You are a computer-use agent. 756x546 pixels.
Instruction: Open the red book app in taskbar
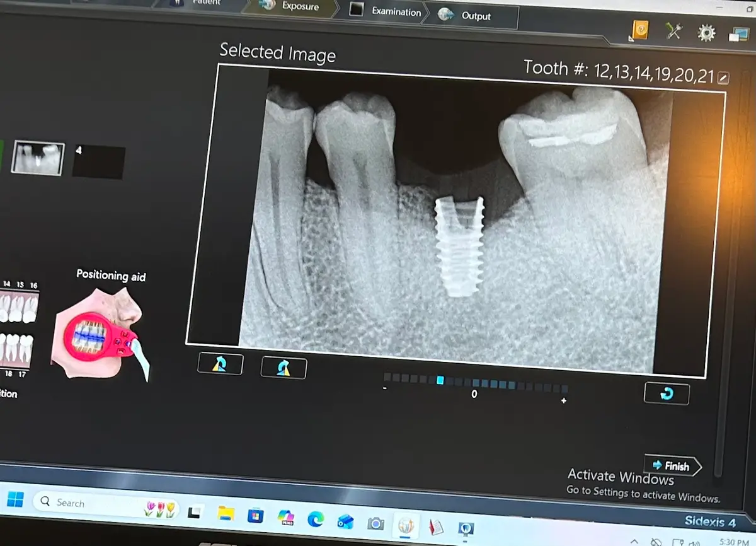click(x=436, y=526)
